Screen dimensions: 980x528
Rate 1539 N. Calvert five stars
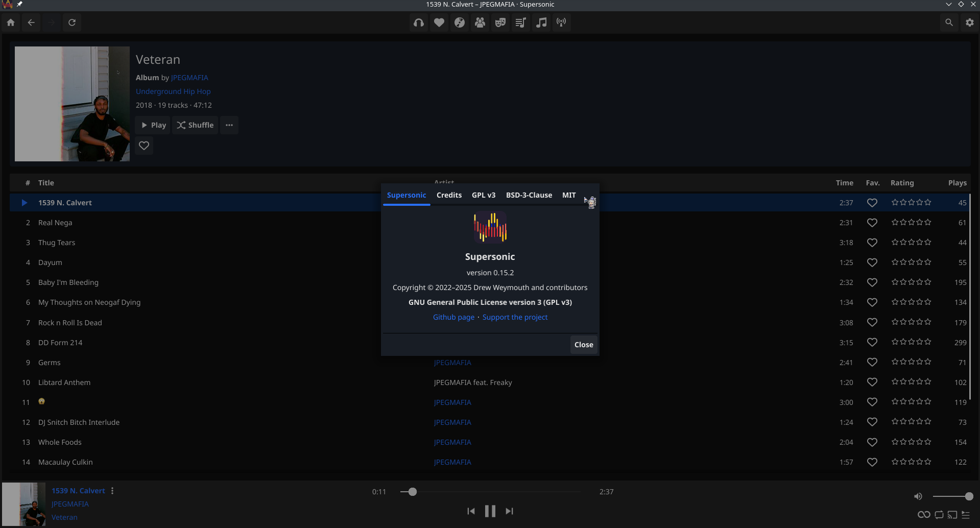click(928, 203)
